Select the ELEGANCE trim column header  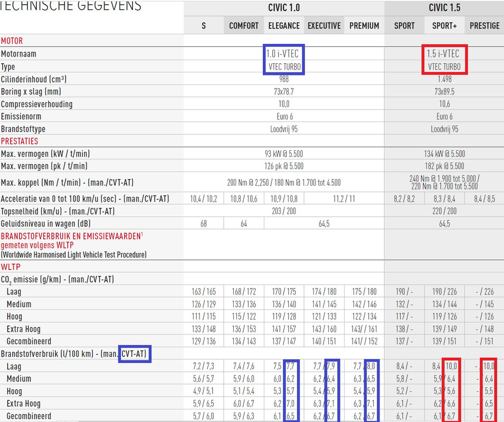click(284, 26)
